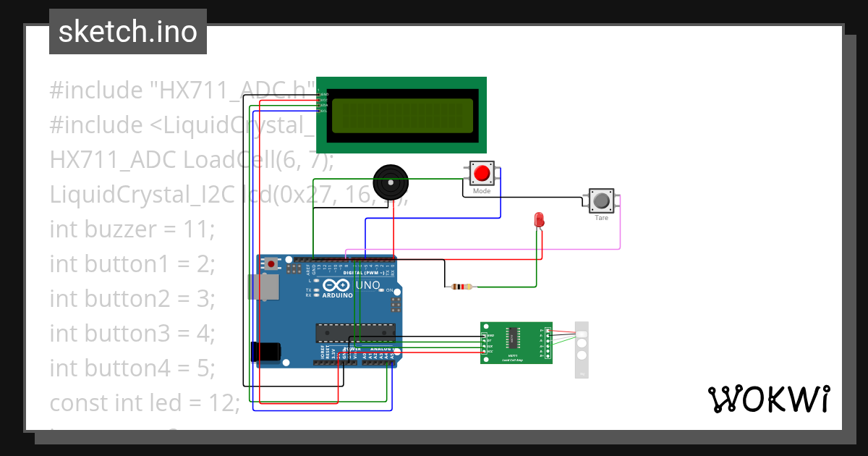The width and height of the screenshot is (868, 456).
Task: Click the black piezo buzzer
Action: [391, 183]
